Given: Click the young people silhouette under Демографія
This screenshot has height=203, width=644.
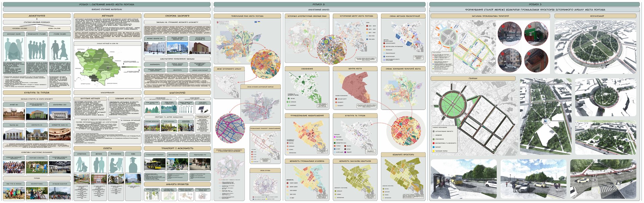Looking at the screenshot, I should [x=14, y=49].
